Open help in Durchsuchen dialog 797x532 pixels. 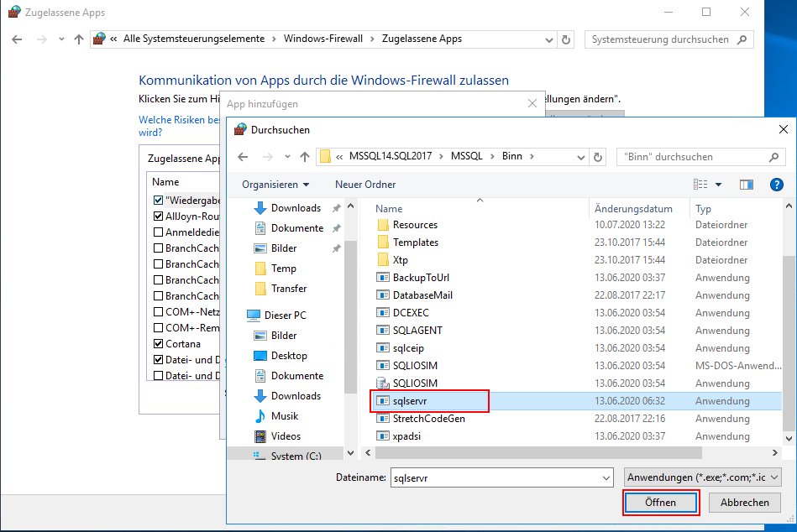776,185
